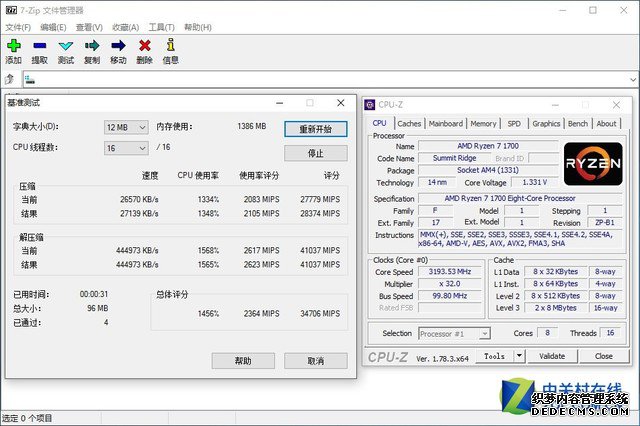This screenshot has width=640, height=426.
Task: Click the Validate button in CPU-Z
Action: click(552, 356)
